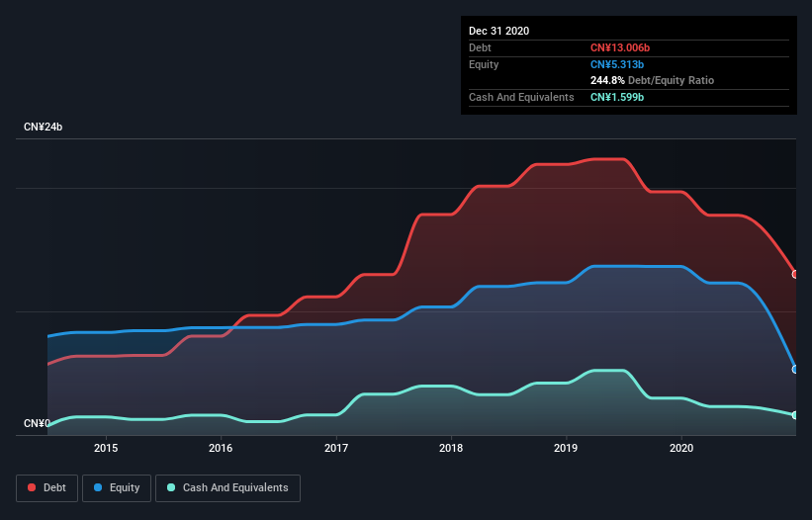Image resolution: width=812 pixels, height=520 pixels.
Task: Click the 2016 x-axis label
Action: pos(221,448)
